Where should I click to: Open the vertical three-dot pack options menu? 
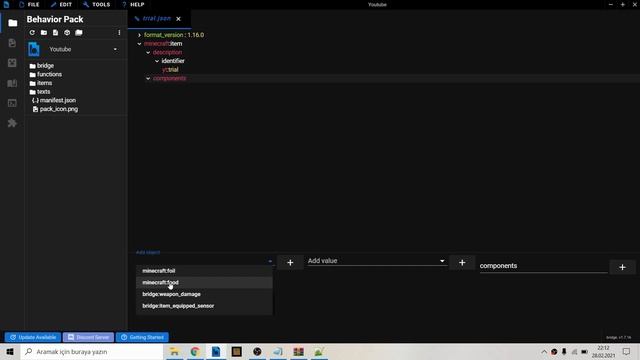point(119,33)
